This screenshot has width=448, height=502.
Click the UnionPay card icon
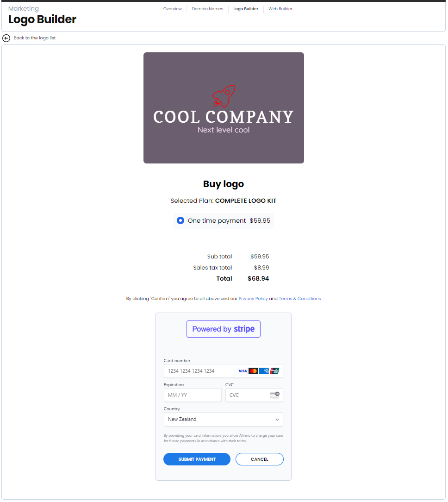coord(274,371)
